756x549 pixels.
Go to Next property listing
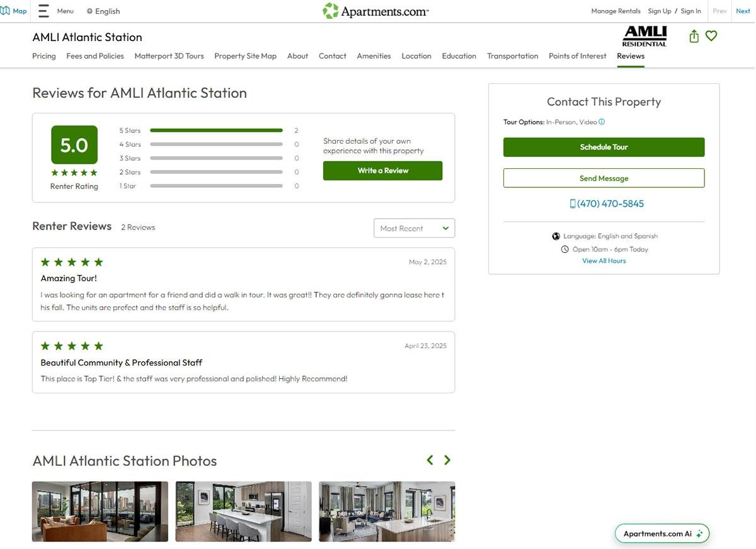(743, 11)
